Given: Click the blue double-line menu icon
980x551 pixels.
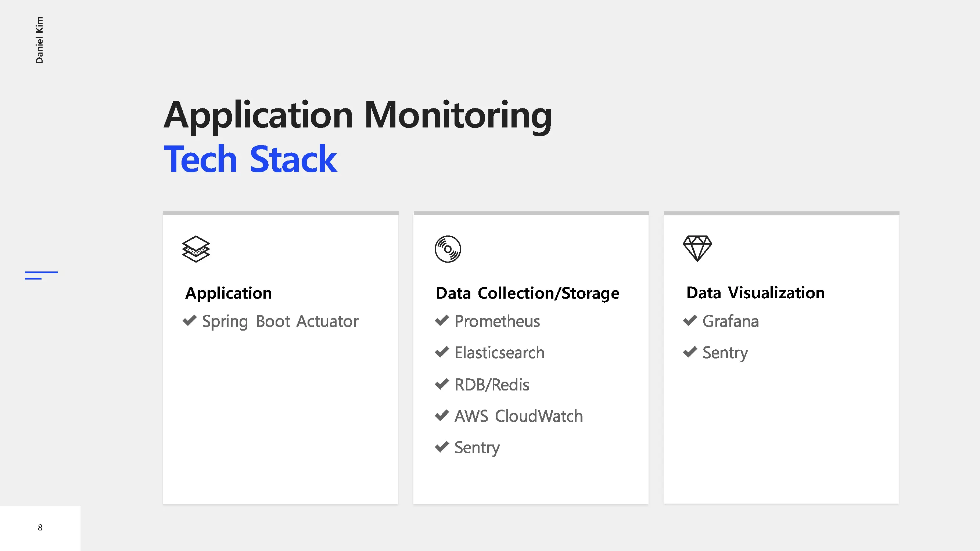Looking at the screenshot, I should (x=41, y=275).
